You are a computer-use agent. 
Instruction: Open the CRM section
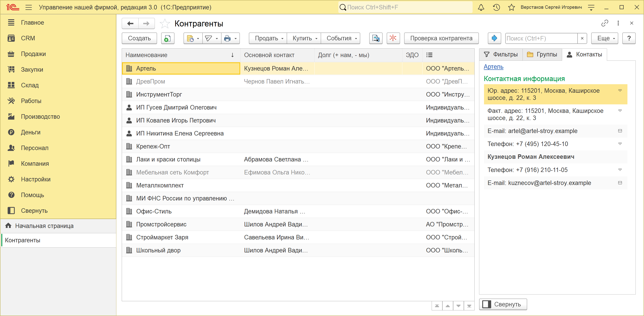58,38
